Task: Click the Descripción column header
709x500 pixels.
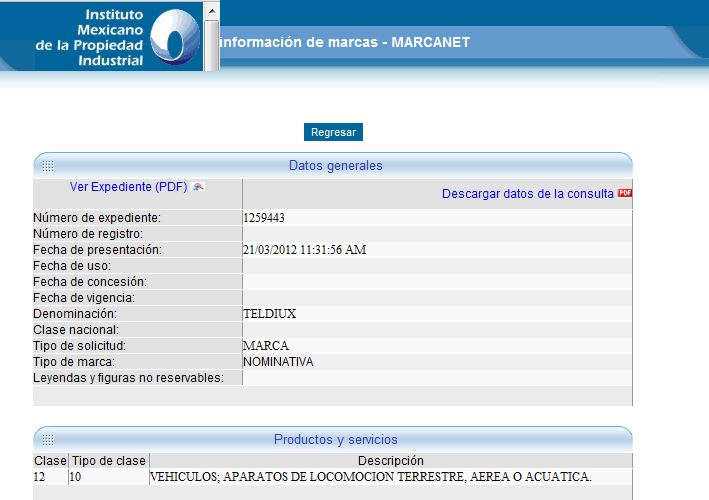Action: (391, 461)
